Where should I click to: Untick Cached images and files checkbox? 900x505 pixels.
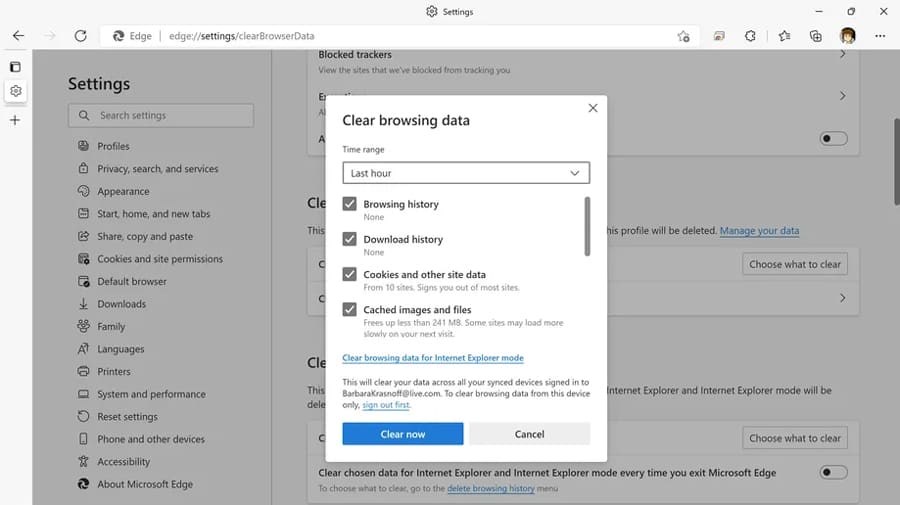tap(350, 310)
